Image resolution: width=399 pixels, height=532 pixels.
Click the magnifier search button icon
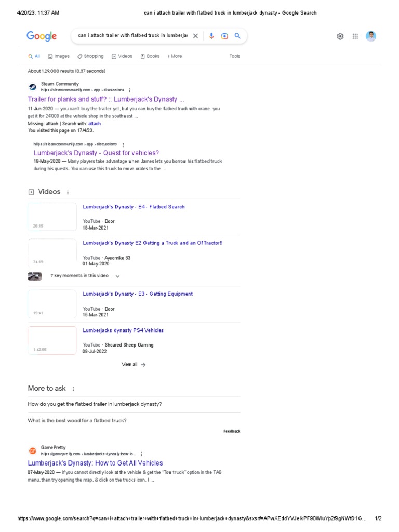pos(237,36)
